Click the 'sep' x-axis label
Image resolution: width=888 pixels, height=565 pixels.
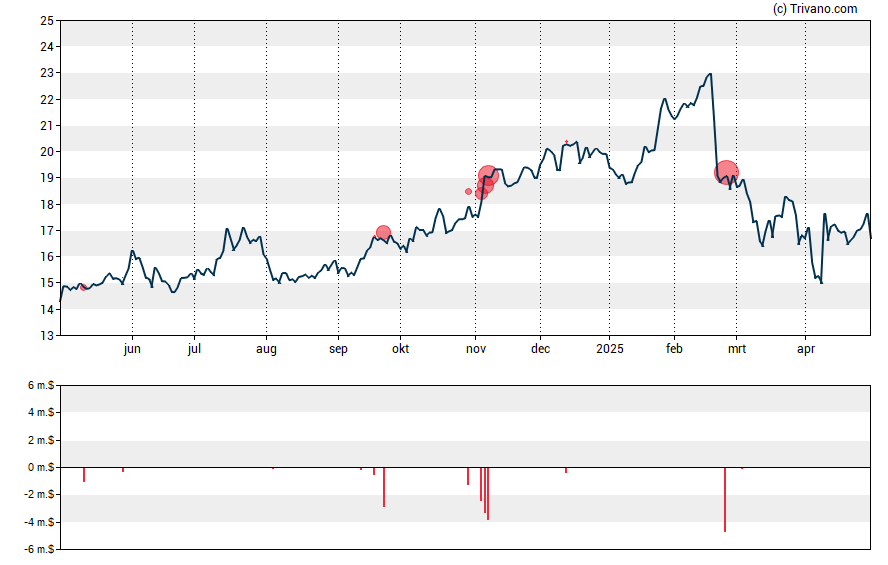(x=338, y=349)
